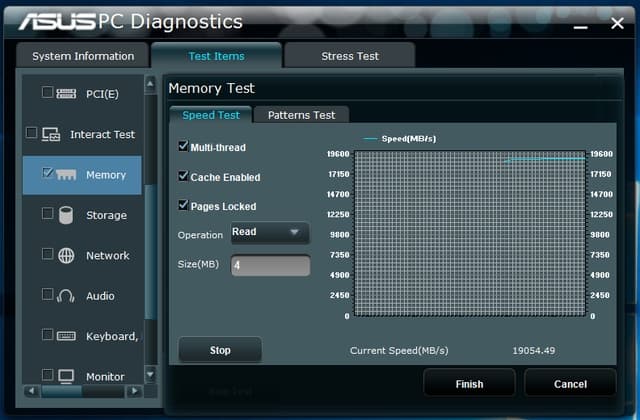This screenshot has width=640, height=420.
Task: Select the Test Items tab
Action: [x=216, y=56]
